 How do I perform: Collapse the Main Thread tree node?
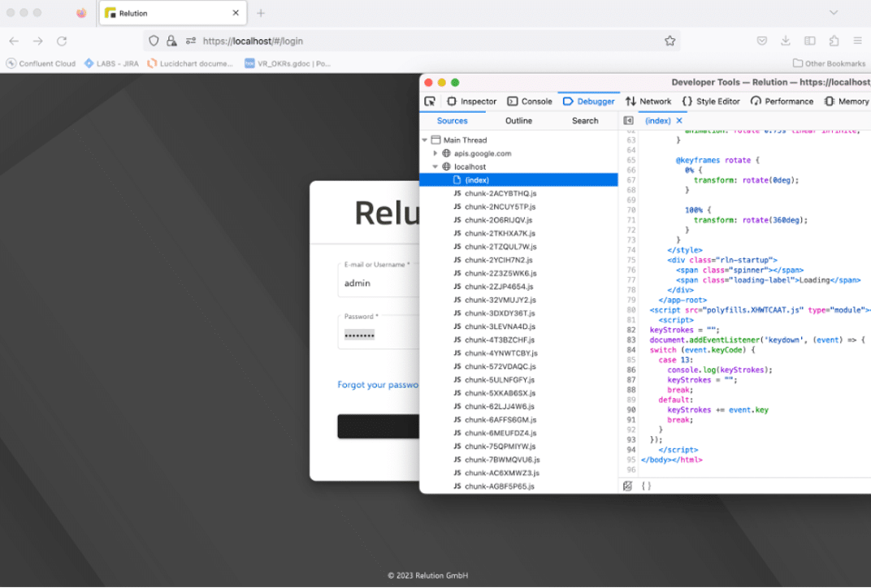tap(424, 140)
